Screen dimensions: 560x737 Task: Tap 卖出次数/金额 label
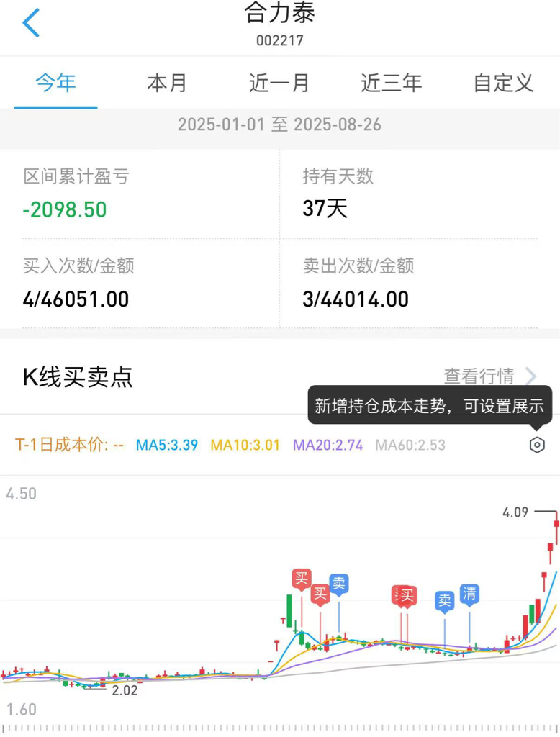click(x=358, y=266)
